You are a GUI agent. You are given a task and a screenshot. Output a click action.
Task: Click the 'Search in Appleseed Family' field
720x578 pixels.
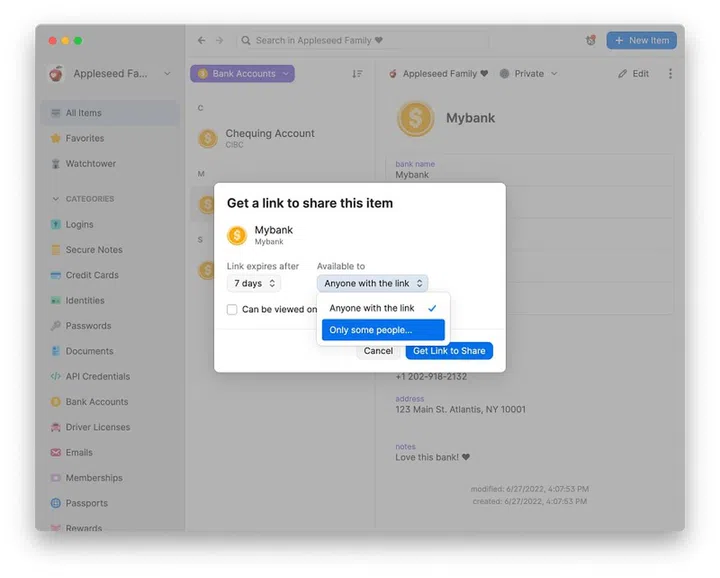click(363, 40)
